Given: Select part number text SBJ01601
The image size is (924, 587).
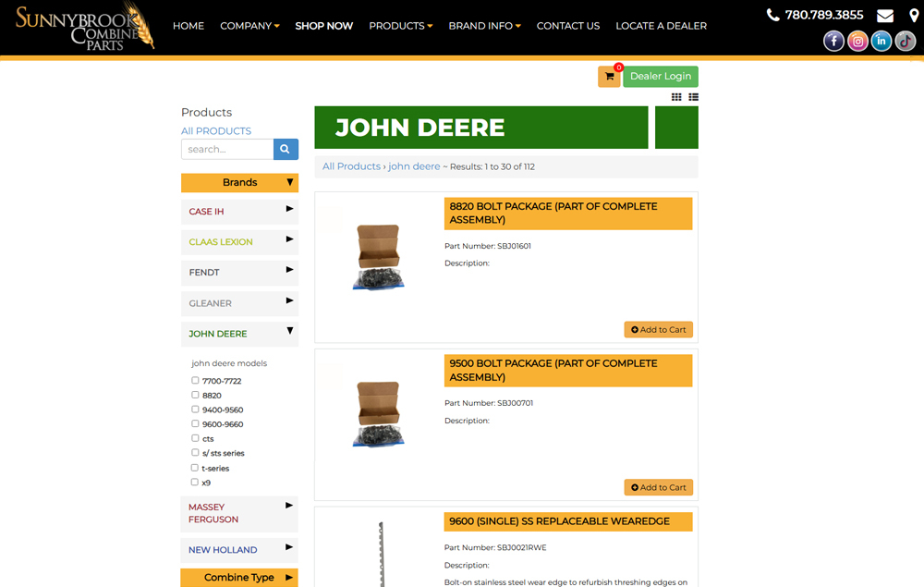Looking at the screenshot, I should [514, 246].
